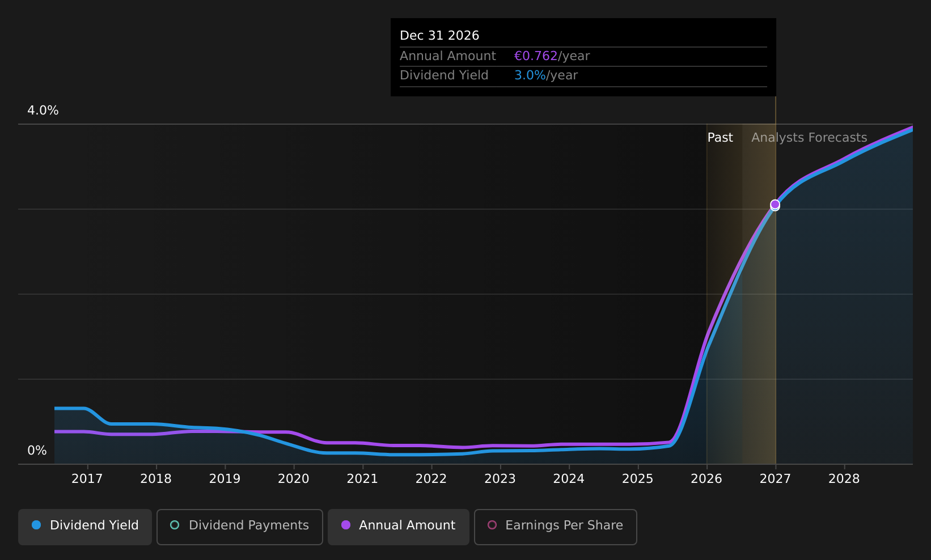Image resolution: width=931 pixels, height=560 pixels.
Task: Click the Analysts Forecasts label
Action: coord(809,138)
